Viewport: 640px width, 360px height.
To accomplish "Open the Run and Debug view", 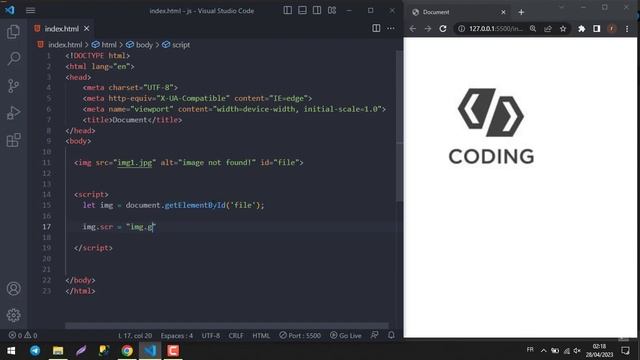I will tap(13, 113).
